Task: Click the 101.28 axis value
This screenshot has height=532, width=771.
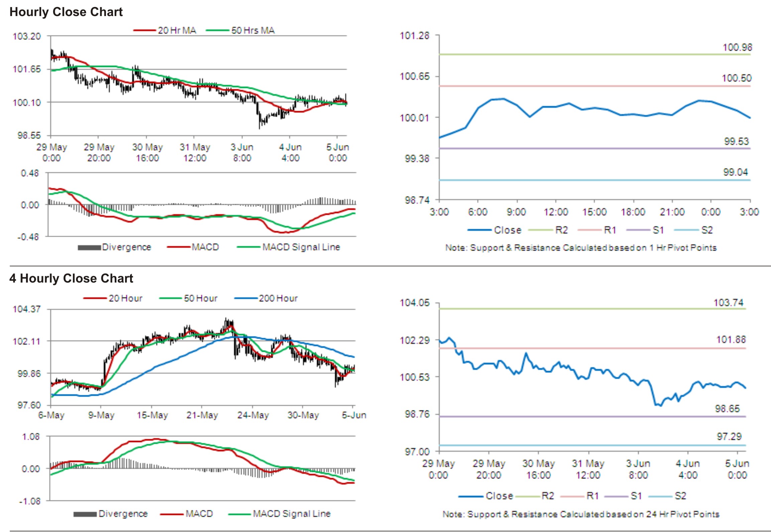Action: (x=415, y=35)
